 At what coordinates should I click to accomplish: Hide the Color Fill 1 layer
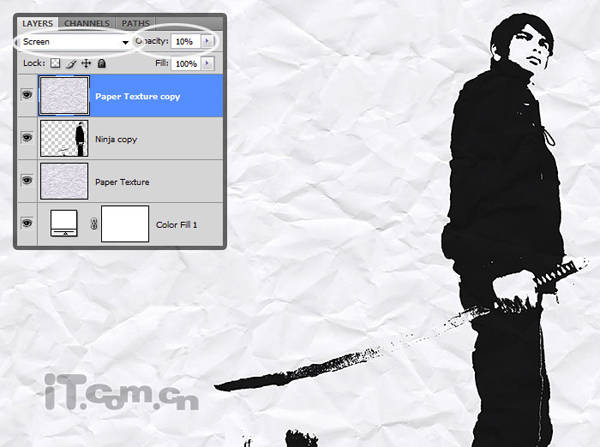(27, 223)
